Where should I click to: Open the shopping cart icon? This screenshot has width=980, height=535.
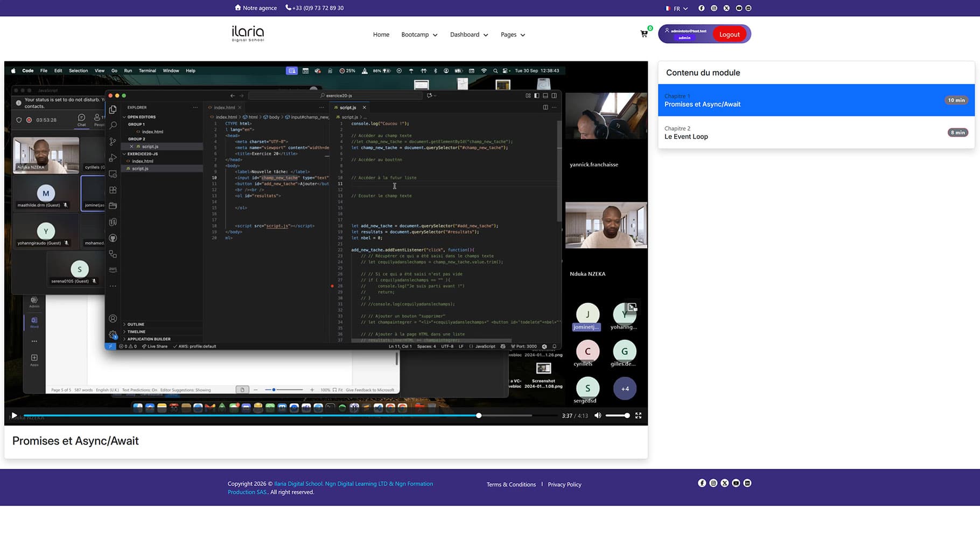tap(644, 34)
